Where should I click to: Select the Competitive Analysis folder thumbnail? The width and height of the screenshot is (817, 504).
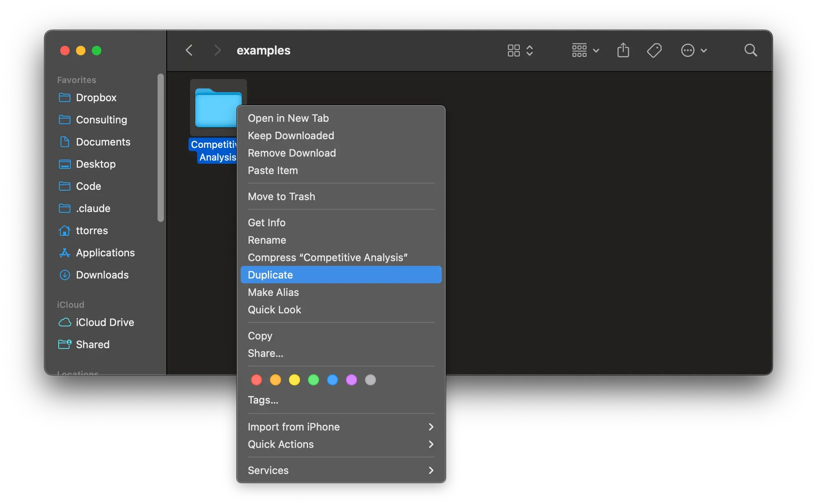(x=218, y=106)
